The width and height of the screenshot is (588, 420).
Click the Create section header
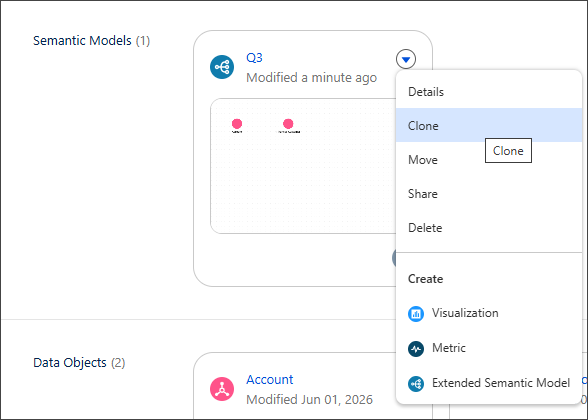tap(425, 279)
